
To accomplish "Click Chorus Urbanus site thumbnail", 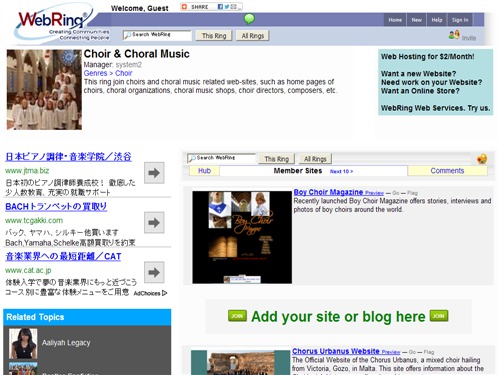I will pyautogui.click(x=240, y=362).
